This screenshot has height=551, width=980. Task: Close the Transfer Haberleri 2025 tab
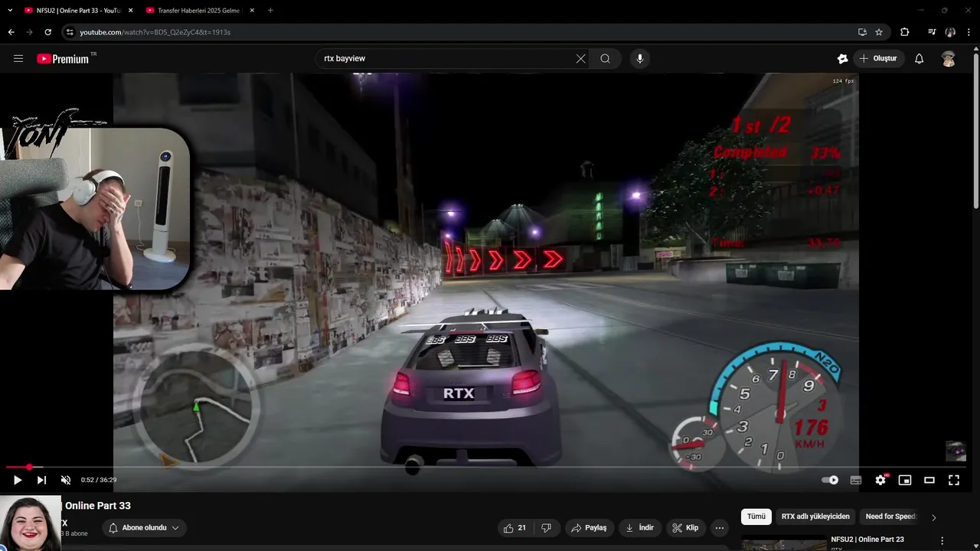pos(252,11)
